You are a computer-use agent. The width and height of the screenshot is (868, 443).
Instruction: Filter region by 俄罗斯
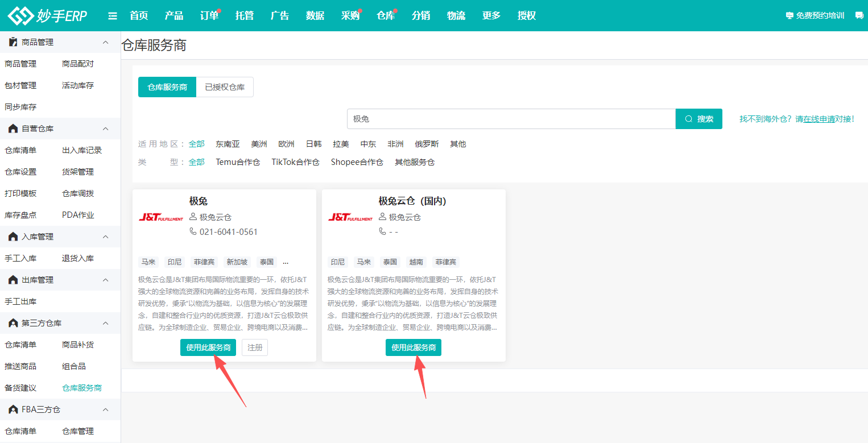point(427,144)
